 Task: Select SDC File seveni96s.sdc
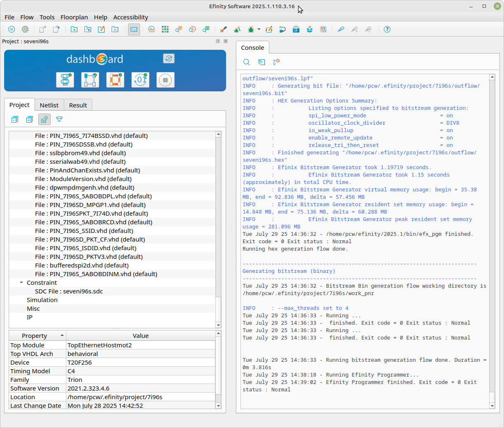click(69, 291)
